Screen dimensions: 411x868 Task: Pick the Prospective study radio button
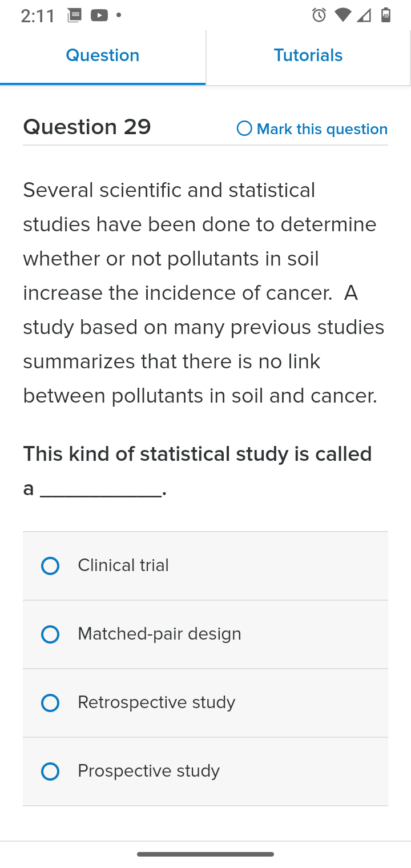click(x=50, y=771)
